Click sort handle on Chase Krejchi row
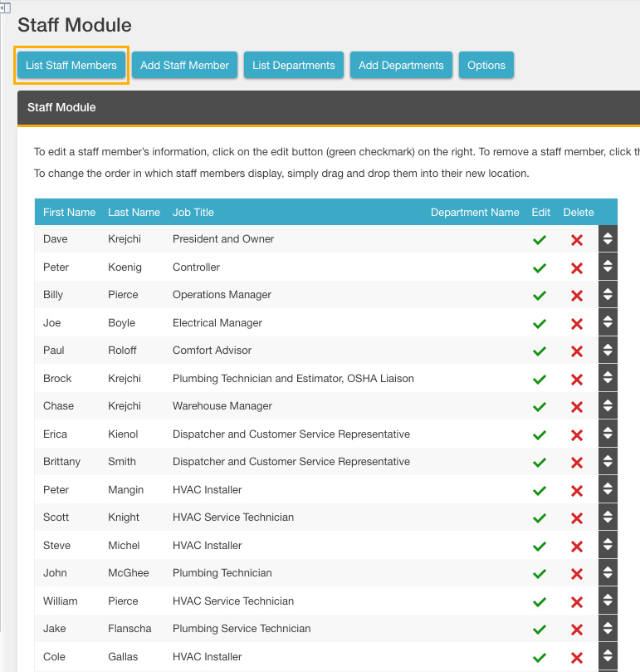 coord(608,406)
